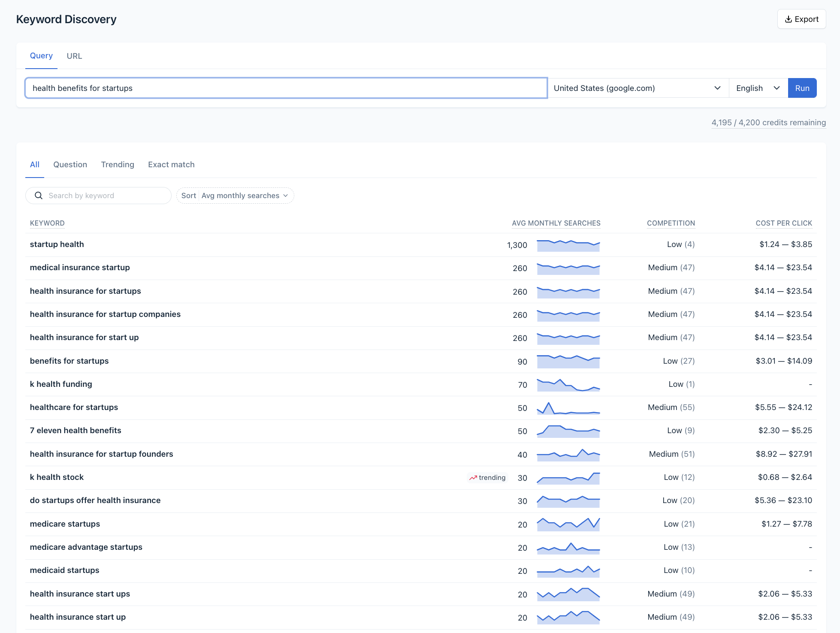Image resolution: width=840 pixels, height=633 pixels.
Task: Click the medicare startups trend sparkline
Action: 568,524
